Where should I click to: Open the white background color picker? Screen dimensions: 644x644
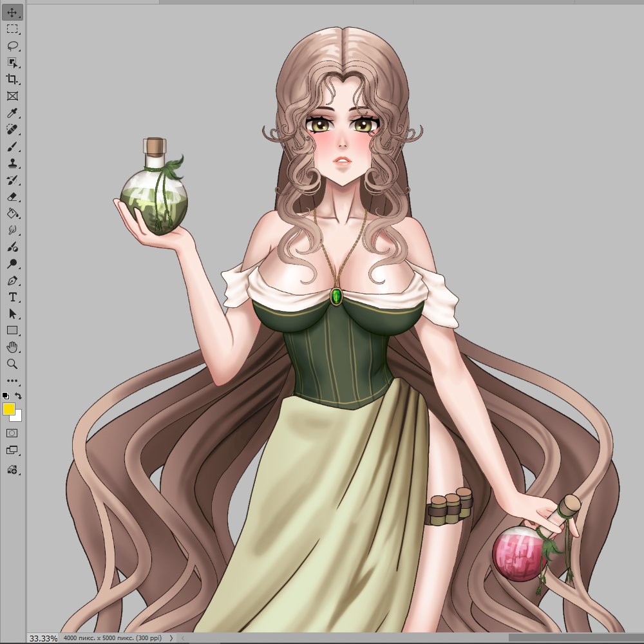pos(18,418)
